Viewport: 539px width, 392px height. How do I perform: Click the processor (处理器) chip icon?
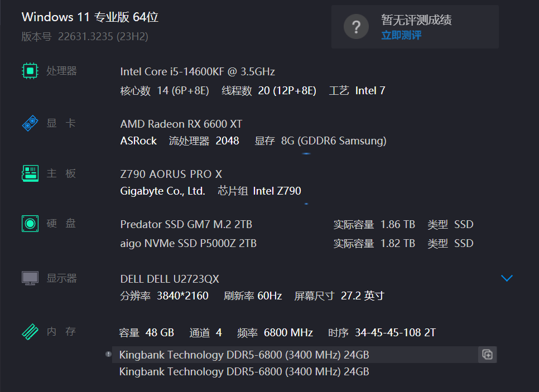coord(30,71)
